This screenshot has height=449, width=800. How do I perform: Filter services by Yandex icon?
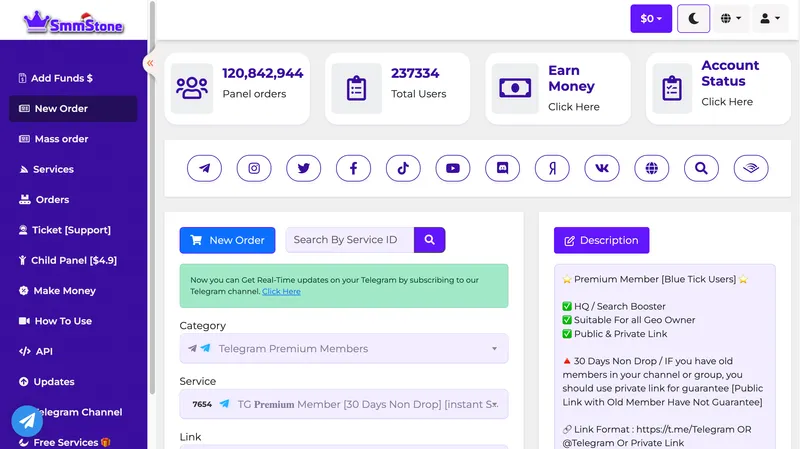point(552,168)
